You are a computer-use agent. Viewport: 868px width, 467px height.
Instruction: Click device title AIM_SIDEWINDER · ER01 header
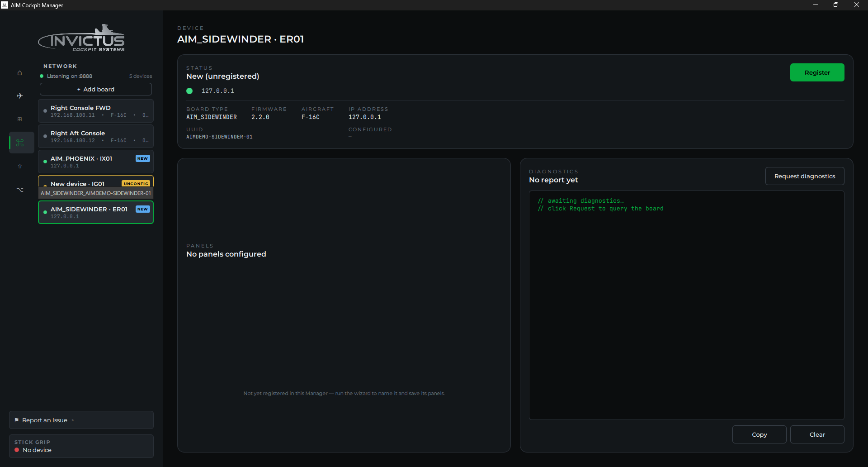pos(241,39)
